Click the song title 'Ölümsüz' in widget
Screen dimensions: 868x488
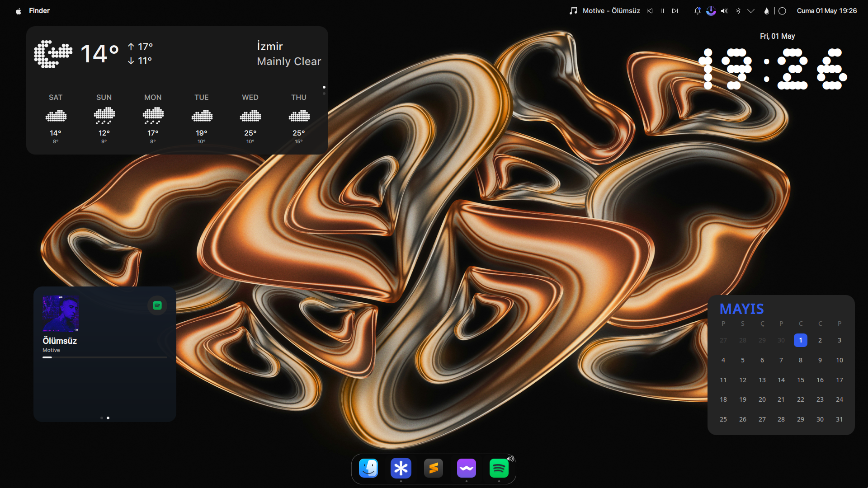click(x=60, y=341)
